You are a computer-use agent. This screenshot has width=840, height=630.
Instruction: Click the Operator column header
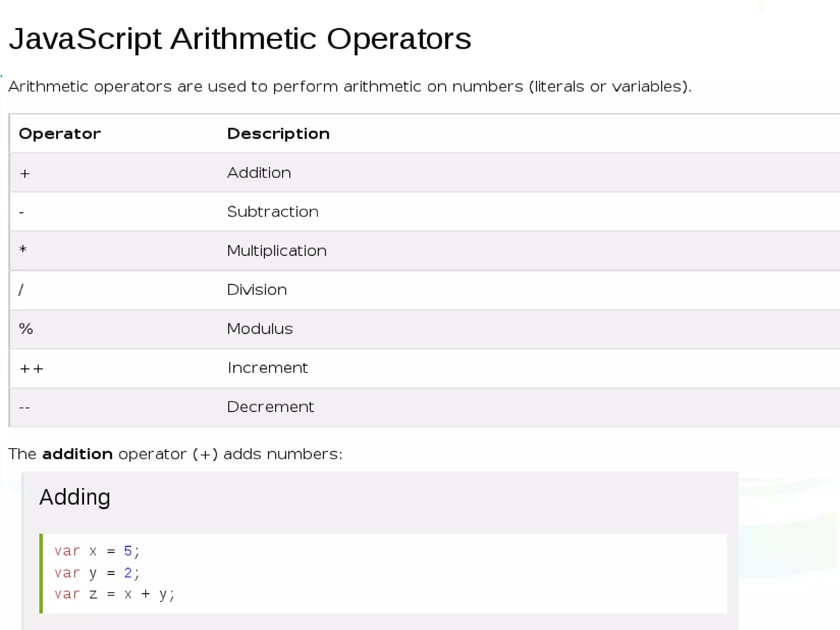60,134
